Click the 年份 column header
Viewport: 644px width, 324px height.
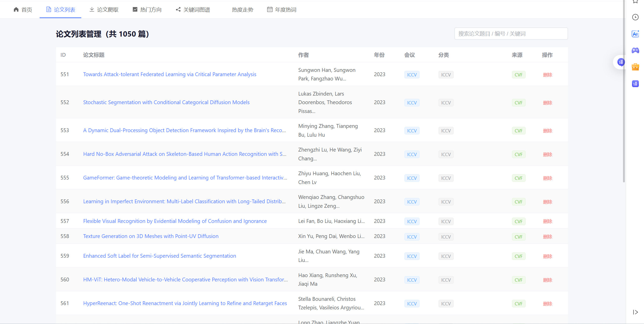379,55
